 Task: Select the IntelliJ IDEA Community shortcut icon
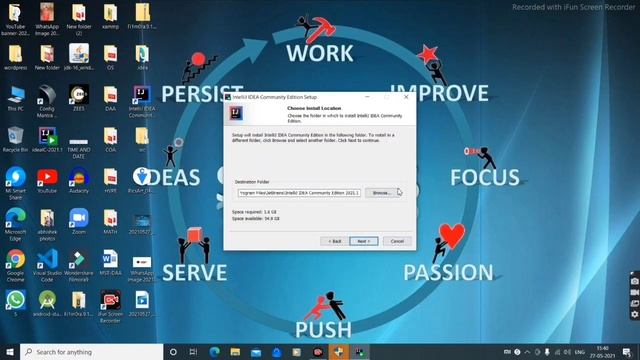coord(142,101)
